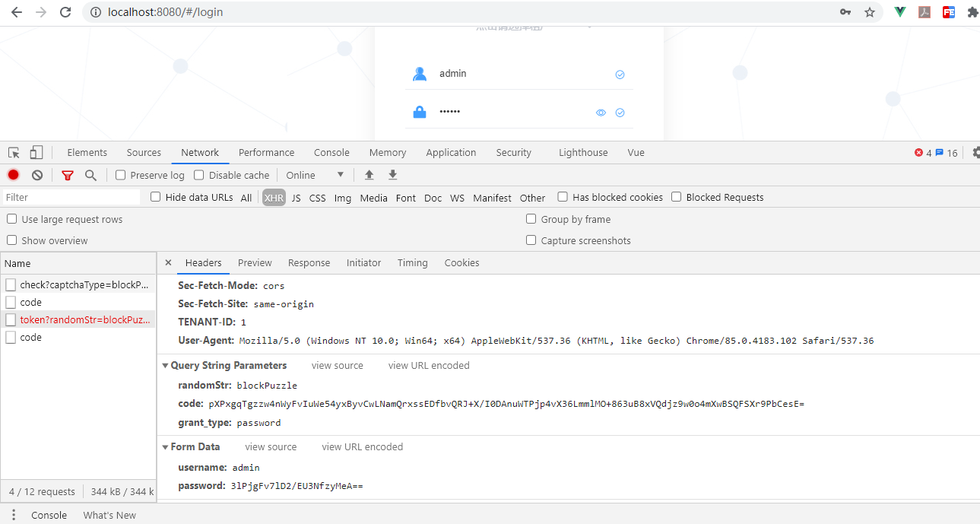Enable the Preserve log checkbox
980x524 pixels.
coord(120,175)
